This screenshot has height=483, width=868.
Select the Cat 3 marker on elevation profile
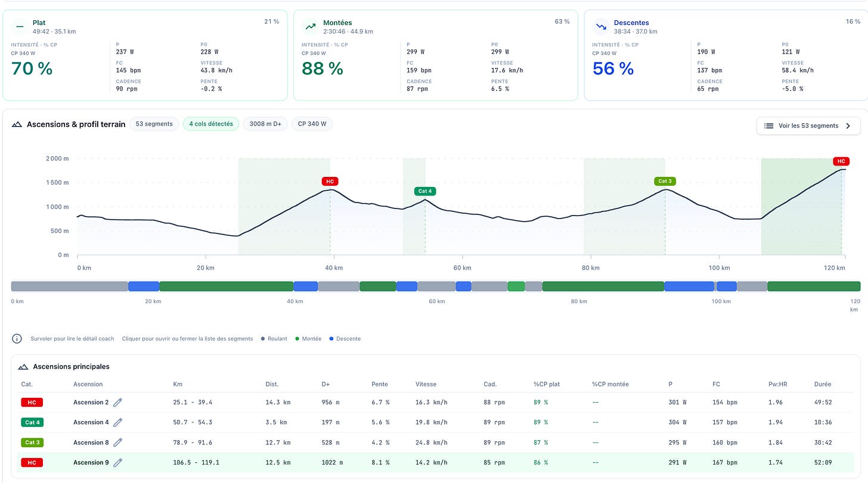[665, 181]
